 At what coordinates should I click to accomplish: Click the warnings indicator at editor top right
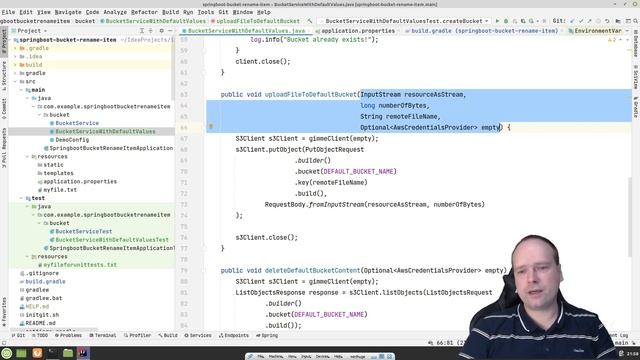pyautogui.click(x=612, y=40)
